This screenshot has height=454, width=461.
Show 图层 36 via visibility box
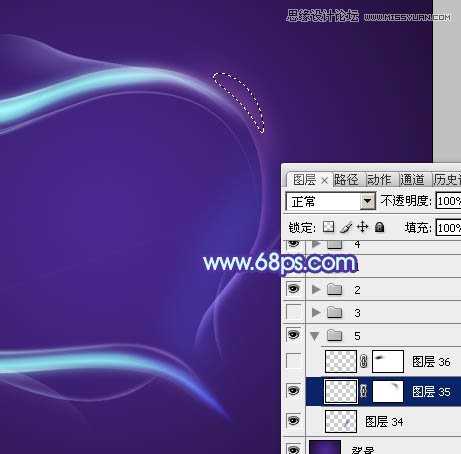(x=293, y=361)
